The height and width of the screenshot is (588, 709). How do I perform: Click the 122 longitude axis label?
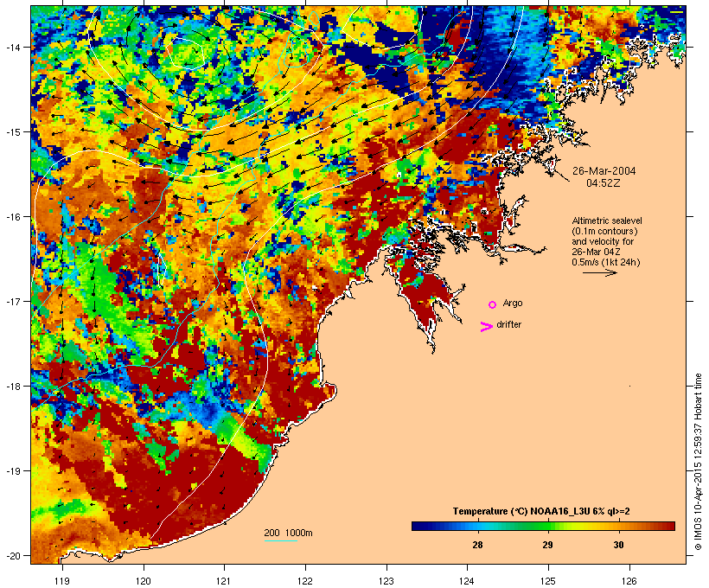305,581
